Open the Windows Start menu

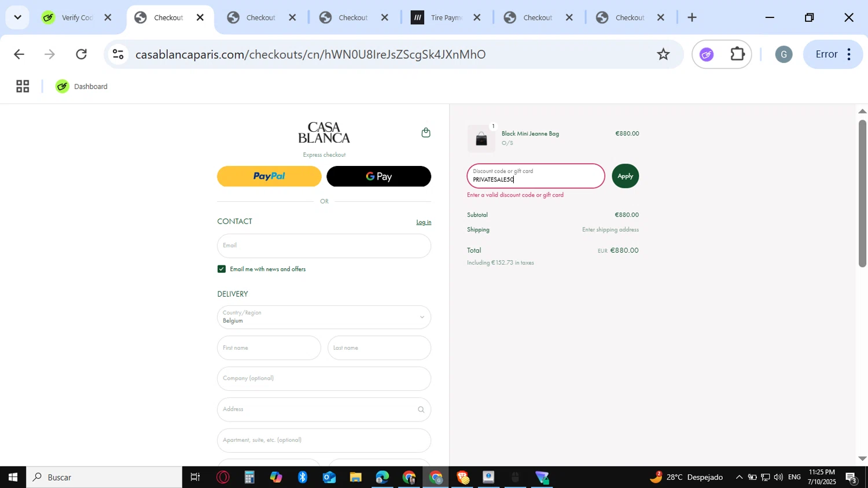coord(13,477)
